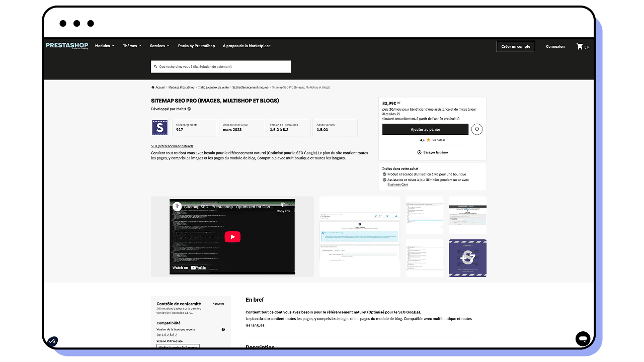The image size is (644, 362).
Task: Click the Copy link icon on video
Action: tap(283, 206)
